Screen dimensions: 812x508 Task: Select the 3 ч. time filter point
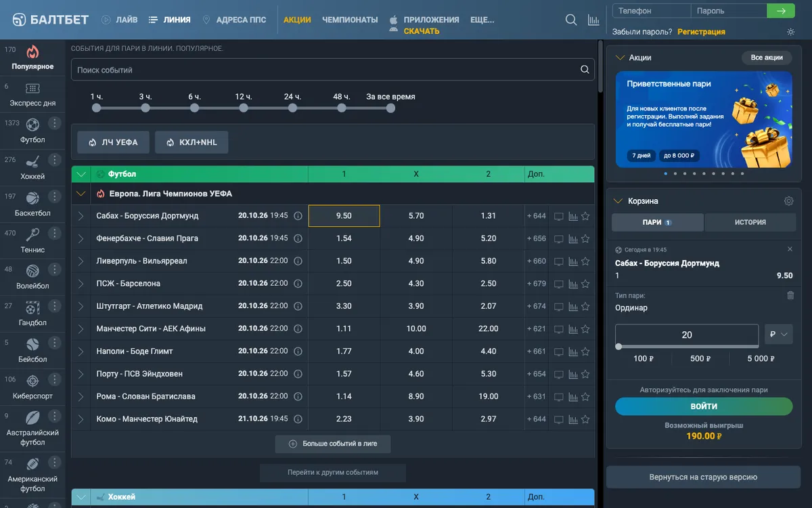(x=145, y=108)
